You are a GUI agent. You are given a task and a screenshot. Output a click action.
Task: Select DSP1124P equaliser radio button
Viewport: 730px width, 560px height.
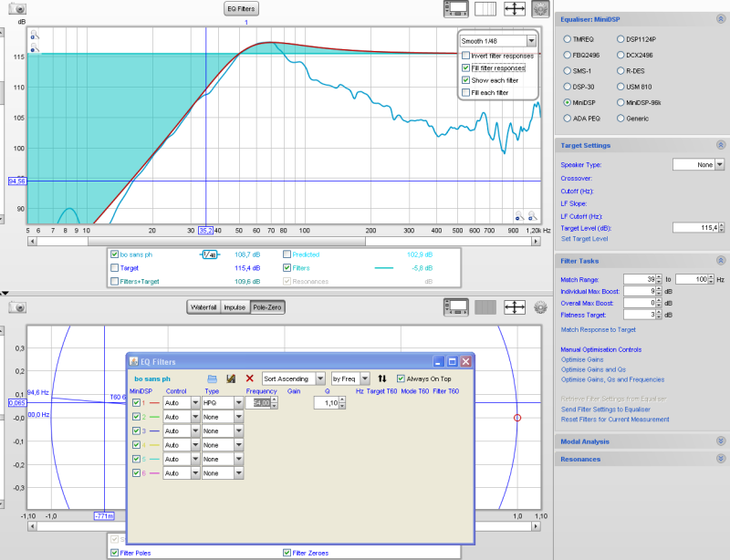(620, 39)
